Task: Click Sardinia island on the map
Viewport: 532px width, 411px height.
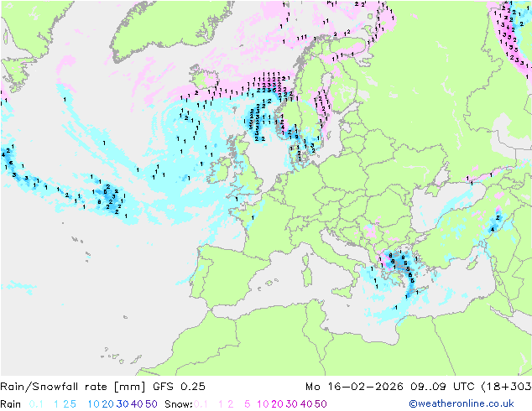Action: pos(308,274)
